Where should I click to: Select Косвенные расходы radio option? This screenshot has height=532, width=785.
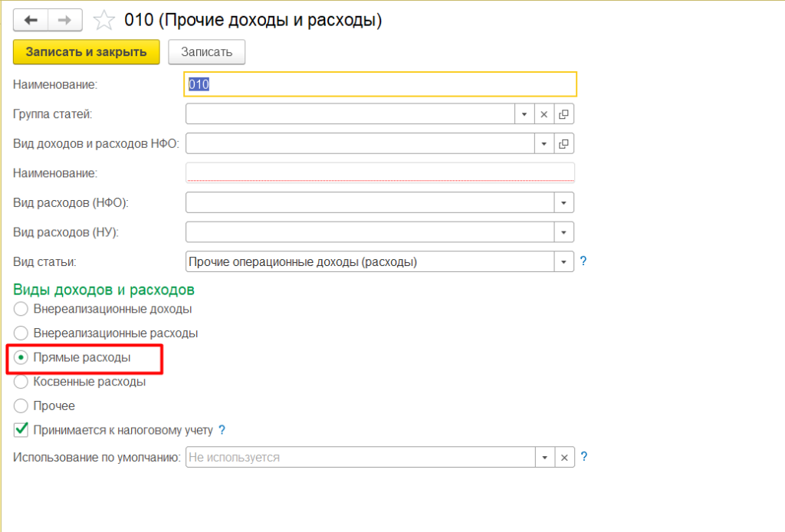pyautogui.click(x=21, y=381)
